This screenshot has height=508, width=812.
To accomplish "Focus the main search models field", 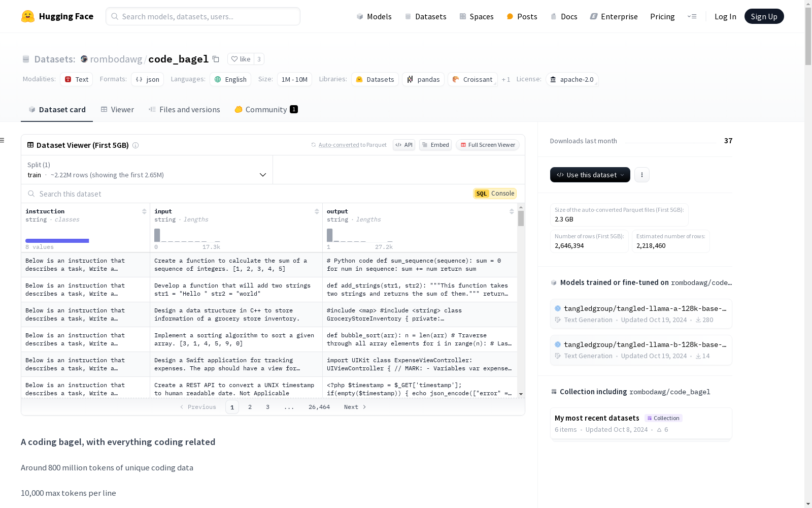I will 203,16.
